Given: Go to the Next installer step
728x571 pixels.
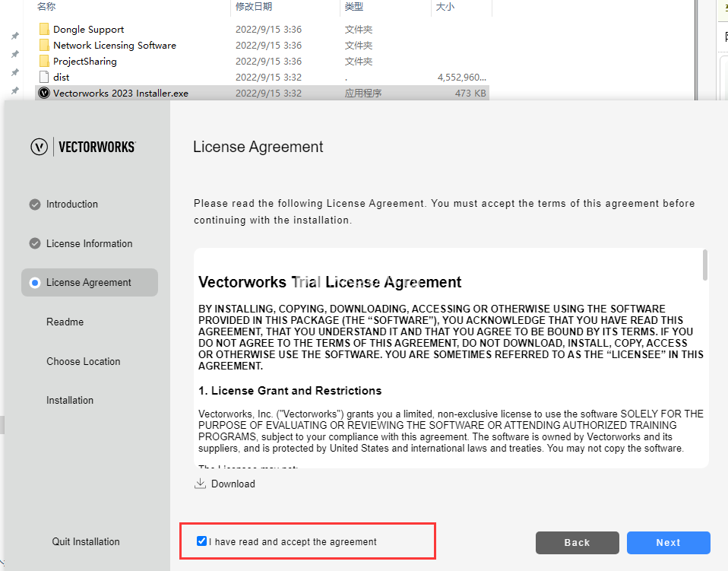Looking at the screenshot, I should (669, 543).
